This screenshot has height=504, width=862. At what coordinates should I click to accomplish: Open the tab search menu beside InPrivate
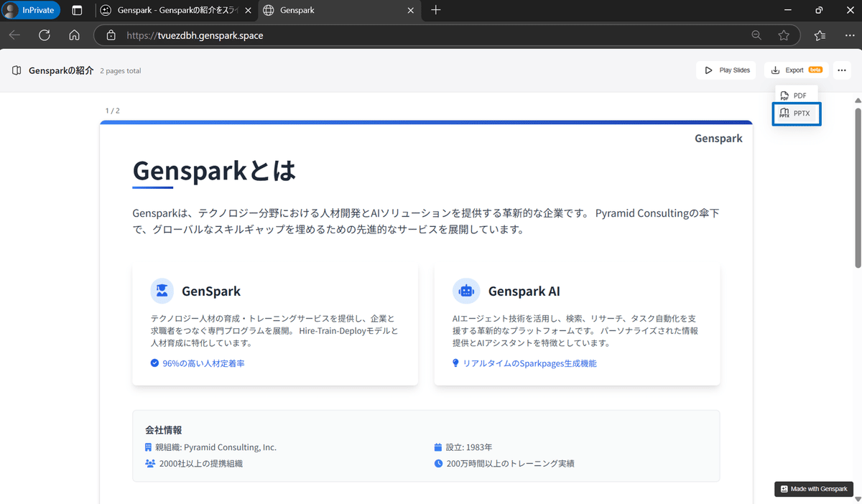coord(78,10)
